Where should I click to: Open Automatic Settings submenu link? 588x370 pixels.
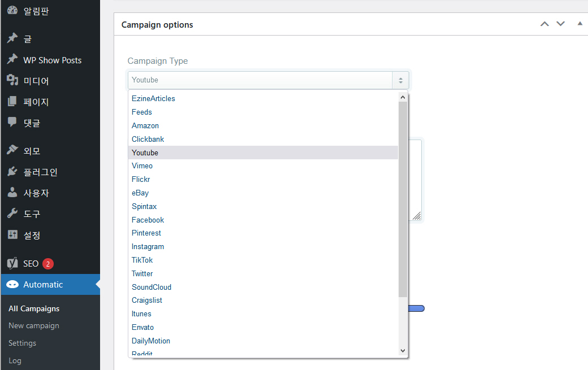point(23,343)
